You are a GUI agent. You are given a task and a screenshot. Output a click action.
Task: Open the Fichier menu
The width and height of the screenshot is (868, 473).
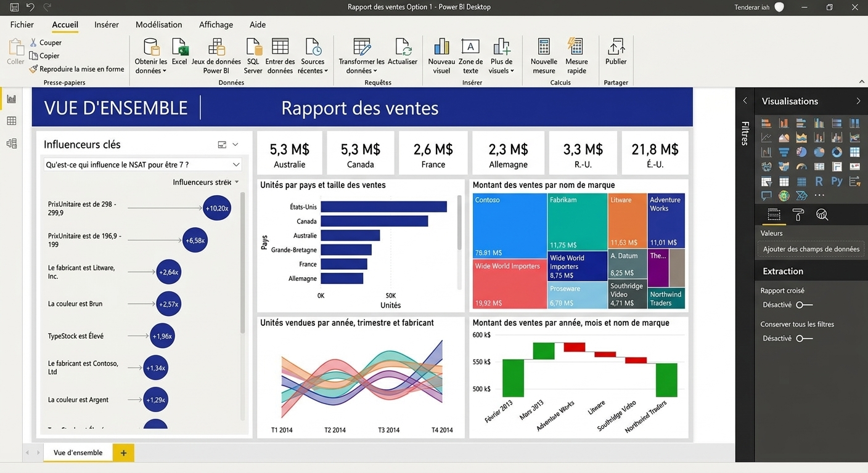pos(22,25)
